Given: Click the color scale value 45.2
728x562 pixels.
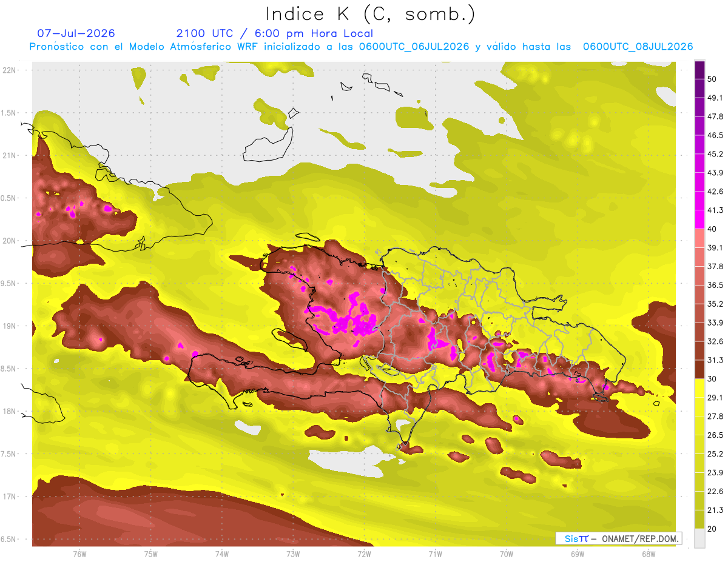Looking at the screenshot, I should coord(715,154).
